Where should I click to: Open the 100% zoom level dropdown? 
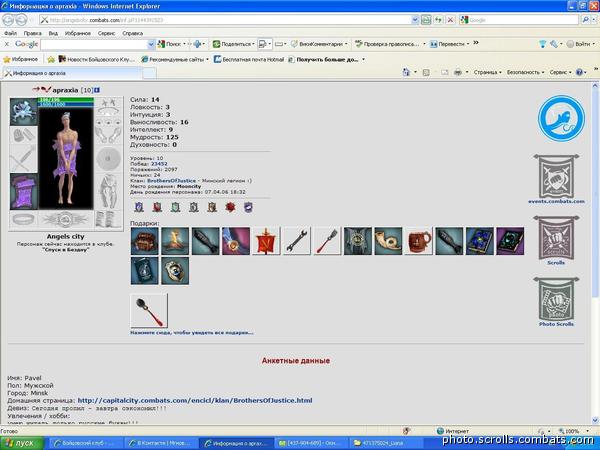[587, 431]
